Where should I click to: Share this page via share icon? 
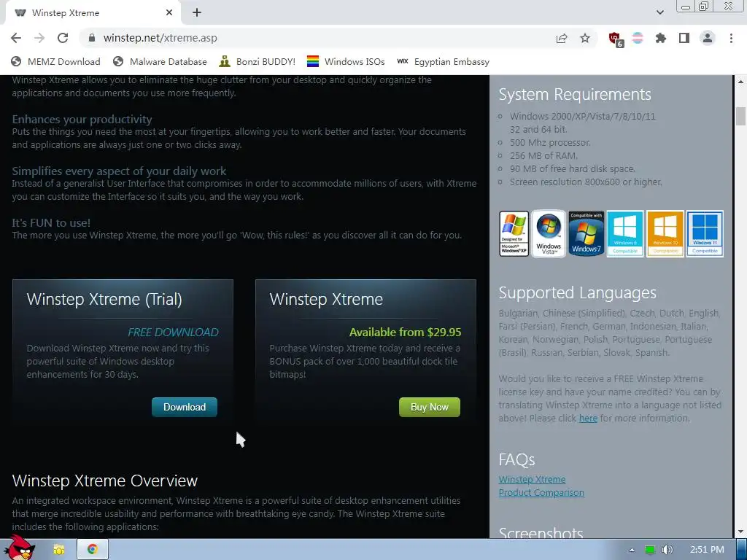(562, 38)
